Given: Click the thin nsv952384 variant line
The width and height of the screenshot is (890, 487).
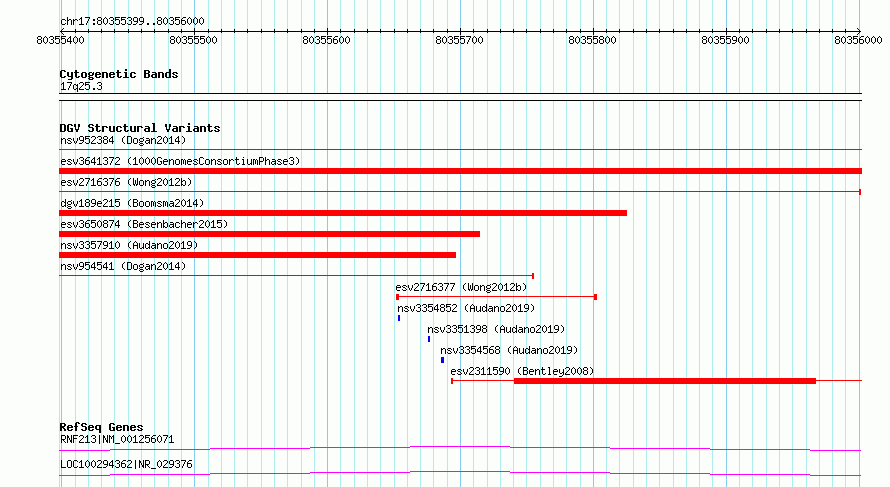Looking at the screenshot, I should pos(460,150).
